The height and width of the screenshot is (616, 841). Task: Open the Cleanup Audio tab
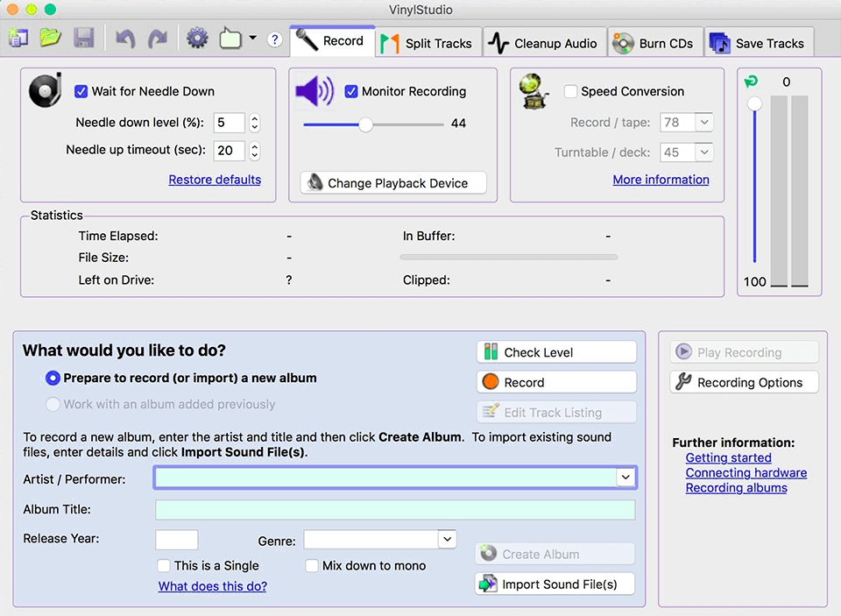click(x=544, y=43)
